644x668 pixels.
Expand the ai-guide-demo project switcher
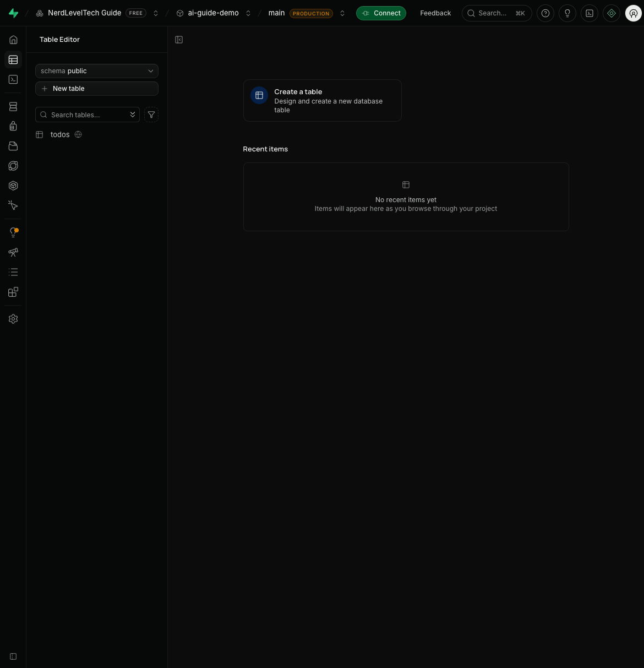(x=248, y=13)
